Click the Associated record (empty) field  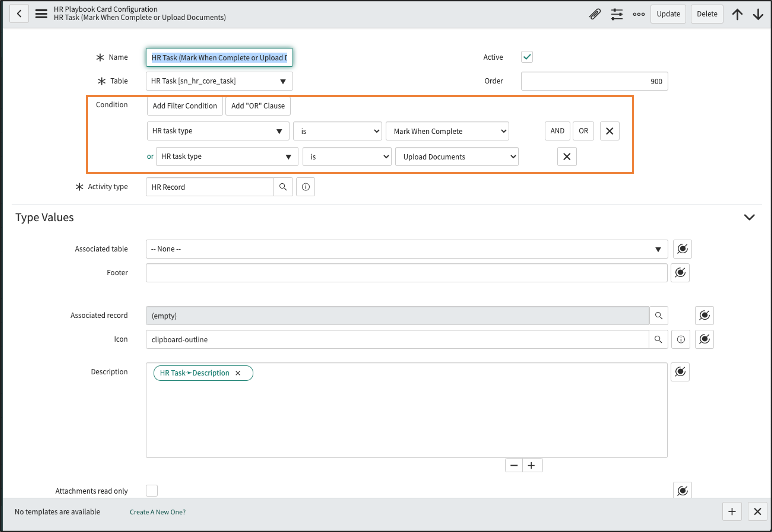398,315
